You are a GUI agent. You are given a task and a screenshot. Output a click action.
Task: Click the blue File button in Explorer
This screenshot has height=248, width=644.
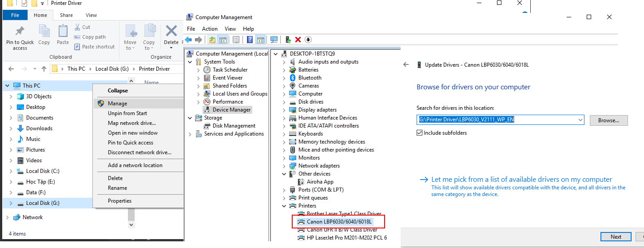[x=15, y=15]
